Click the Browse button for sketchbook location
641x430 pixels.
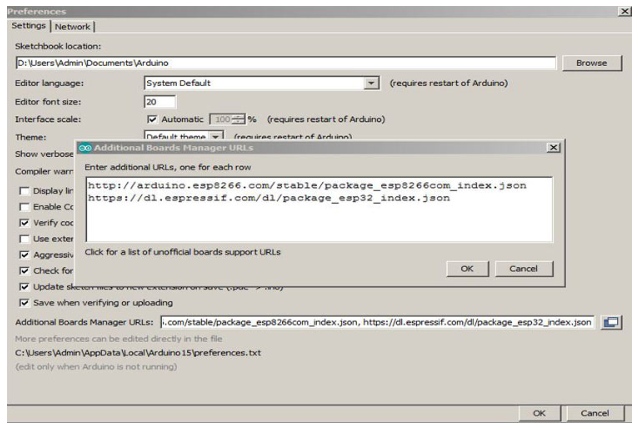coord(598,63)
